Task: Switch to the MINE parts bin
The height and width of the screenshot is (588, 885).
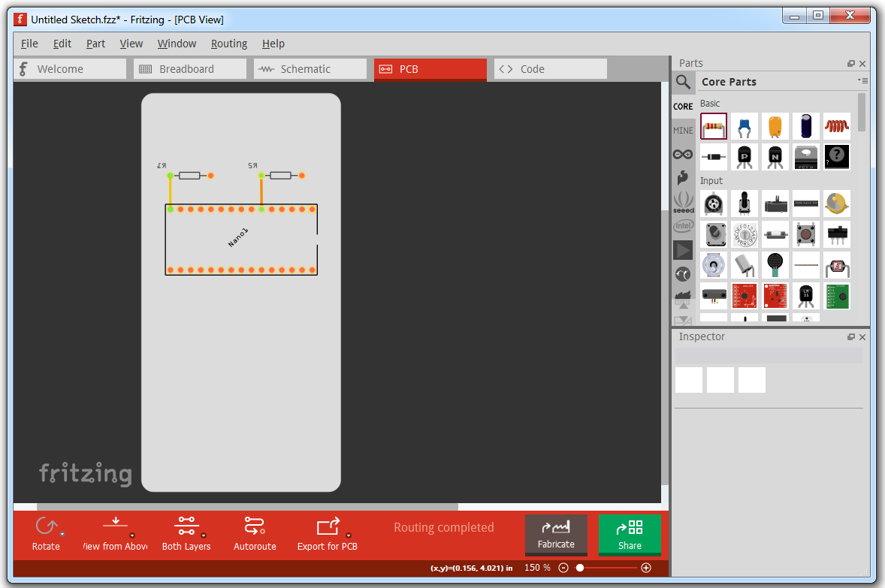Action: point(683,131)
